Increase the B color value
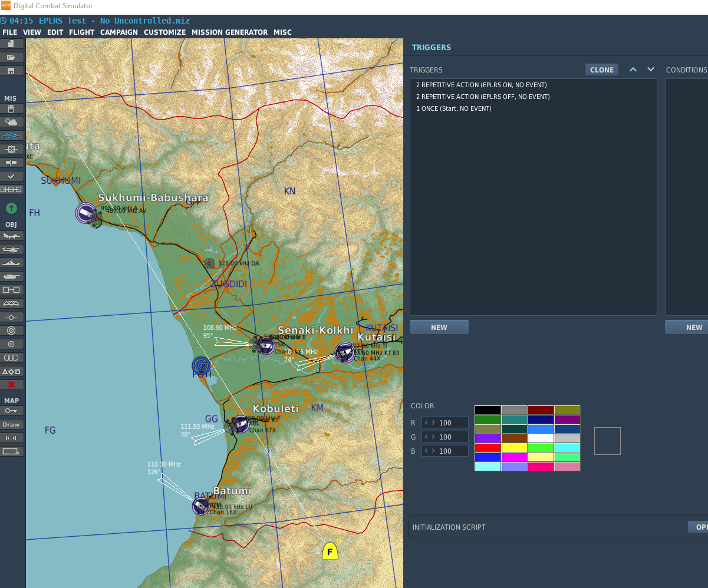This screenshot has height=588, width=708. tap(434, 451)
